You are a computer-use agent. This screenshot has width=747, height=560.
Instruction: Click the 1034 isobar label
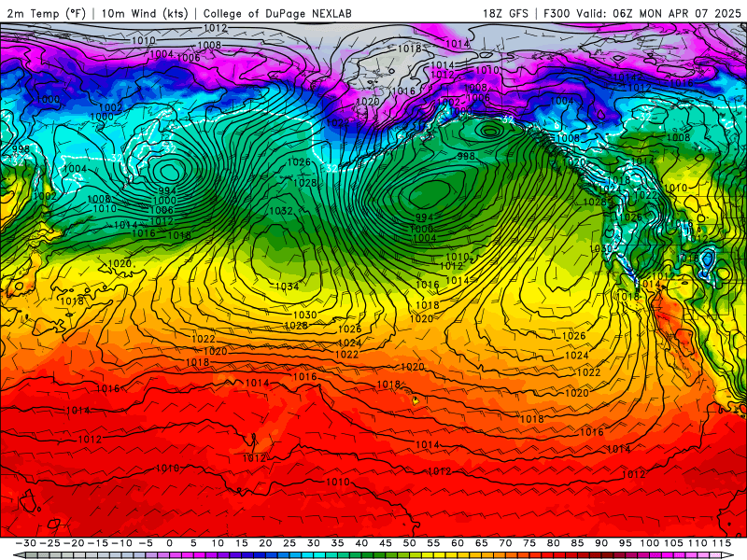pos(288,287)
